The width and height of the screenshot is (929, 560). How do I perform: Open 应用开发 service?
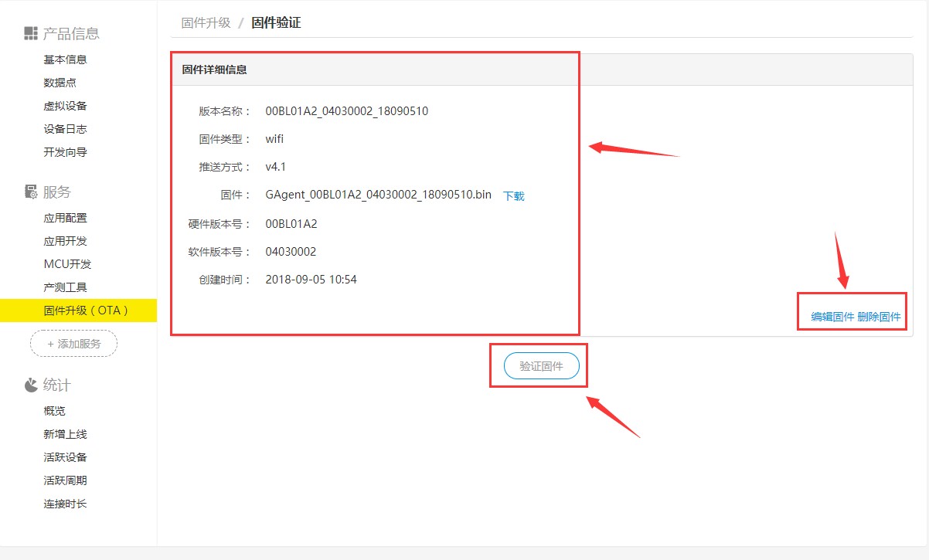click(x=65, y=241)
